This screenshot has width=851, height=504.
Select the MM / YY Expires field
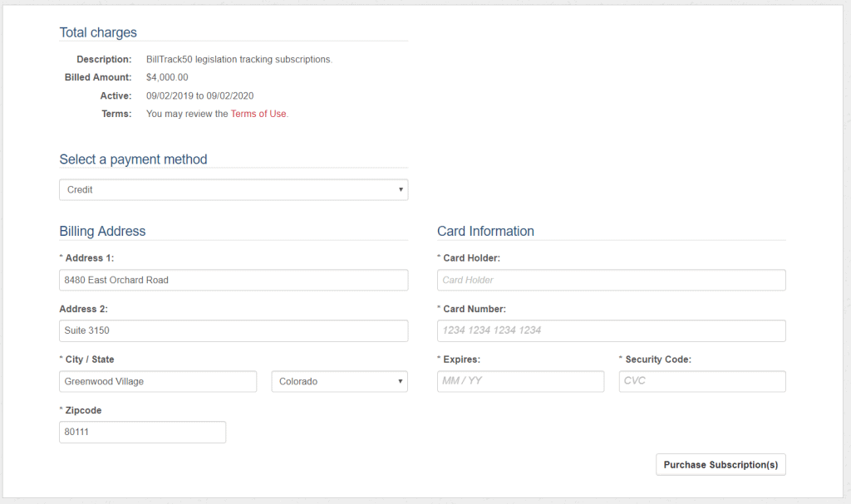[520, 381]
